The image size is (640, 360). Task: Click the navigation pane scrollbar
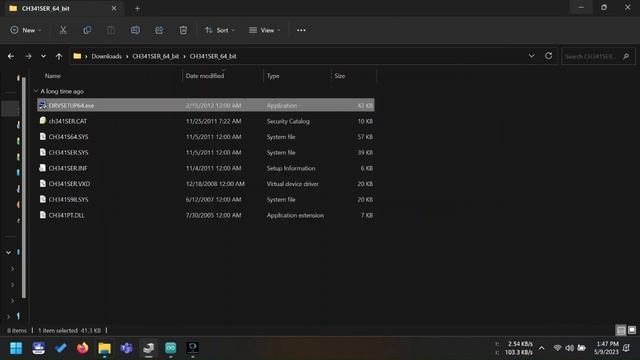(24, 188)
